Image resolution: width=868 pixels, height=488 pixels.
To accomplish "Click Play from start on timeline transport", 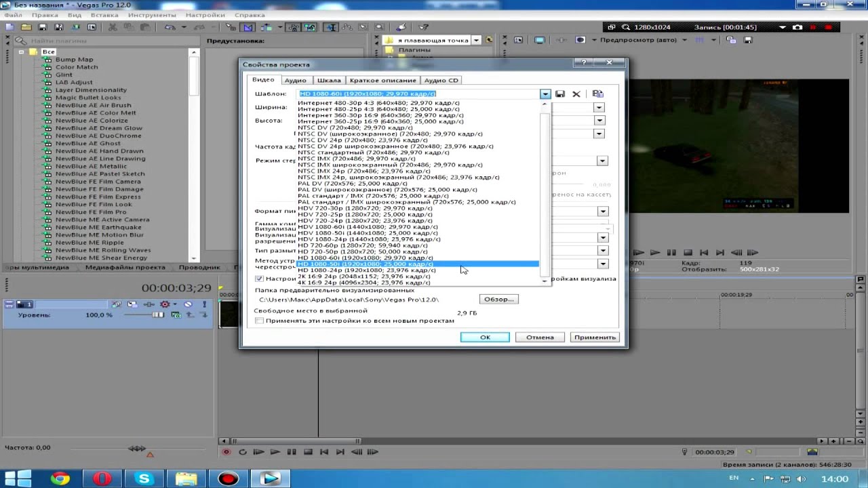I will (x=259, y=452).
